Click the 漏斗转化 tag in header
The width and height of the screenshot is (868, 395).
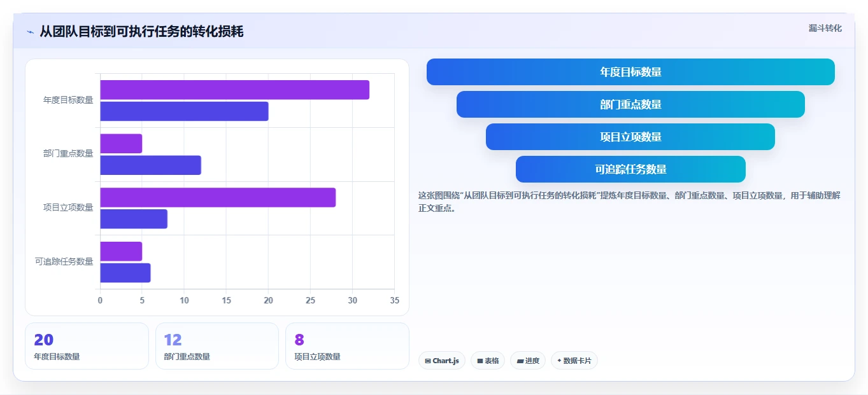click(x=825, y=28)
